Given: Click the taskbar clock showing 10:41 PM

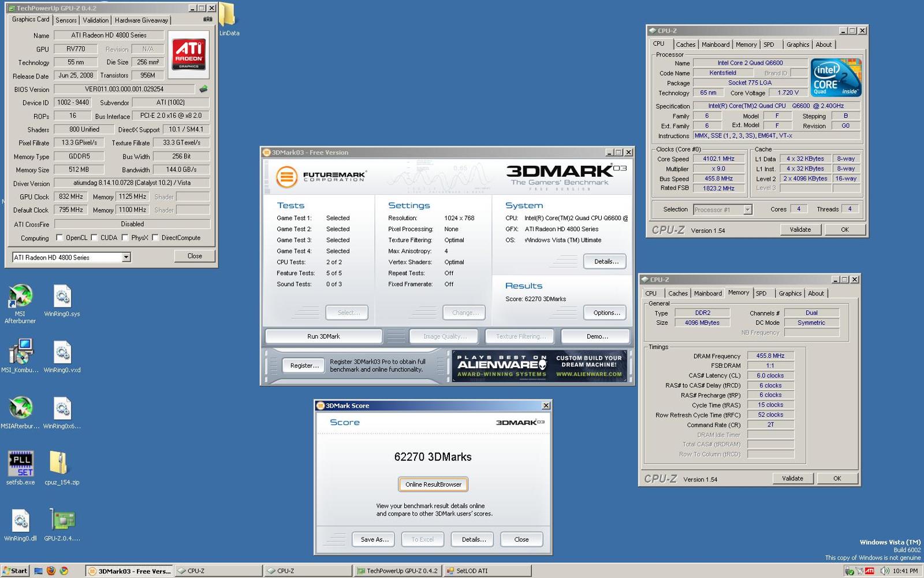Looking at the screenshot, I should pos(905,571).
